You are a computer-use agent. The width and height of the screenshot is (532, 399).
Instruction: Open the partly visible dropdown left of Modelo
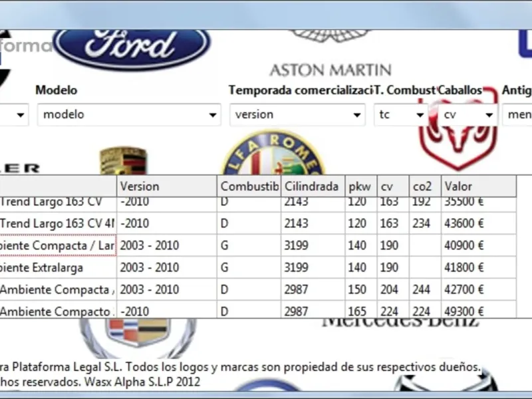tap(14, 114)
